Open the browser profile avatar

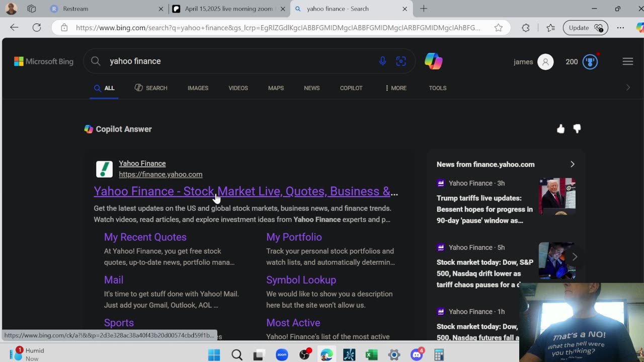[x=11, y=9]
